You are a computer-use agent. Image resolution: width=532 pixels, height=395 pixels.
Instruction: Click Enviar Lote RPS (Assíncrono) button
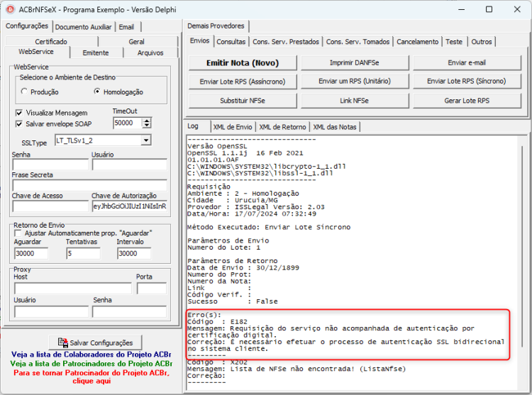pyautogui.click(x=243, y=82)
